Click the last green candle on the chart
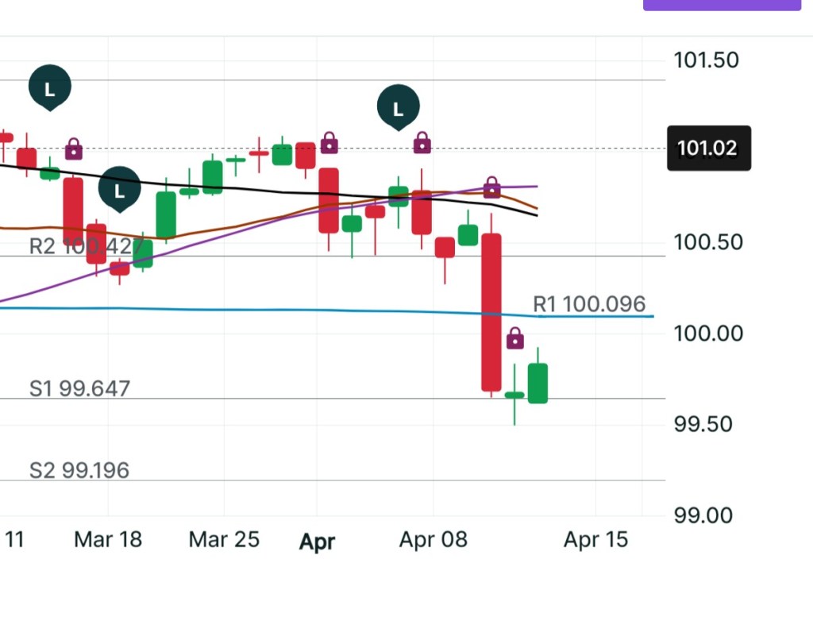813x644 pixels. (x=538, y=383)
